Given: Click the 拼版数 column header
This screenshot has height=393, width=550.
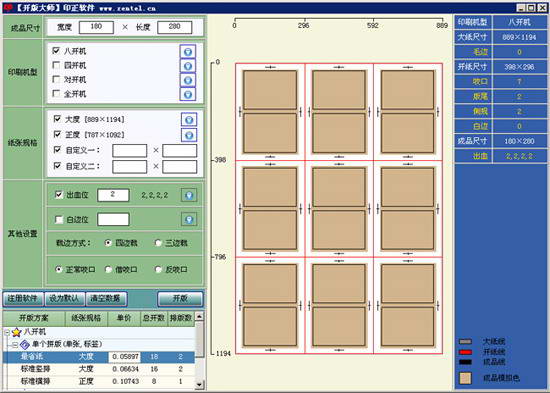Looking at the screenshot, I should [x=181, y=318].
